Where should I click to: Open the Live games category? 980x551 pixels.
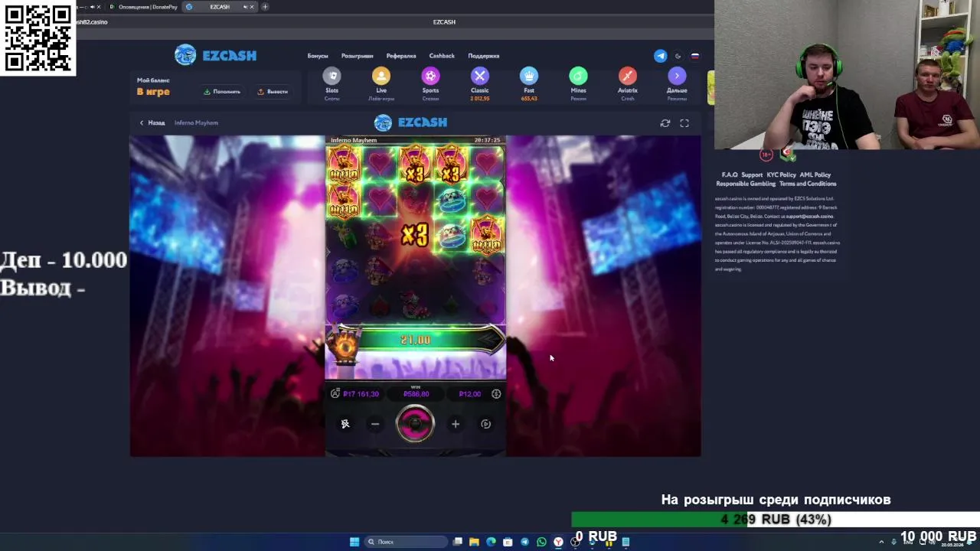(x=381, y=83)
